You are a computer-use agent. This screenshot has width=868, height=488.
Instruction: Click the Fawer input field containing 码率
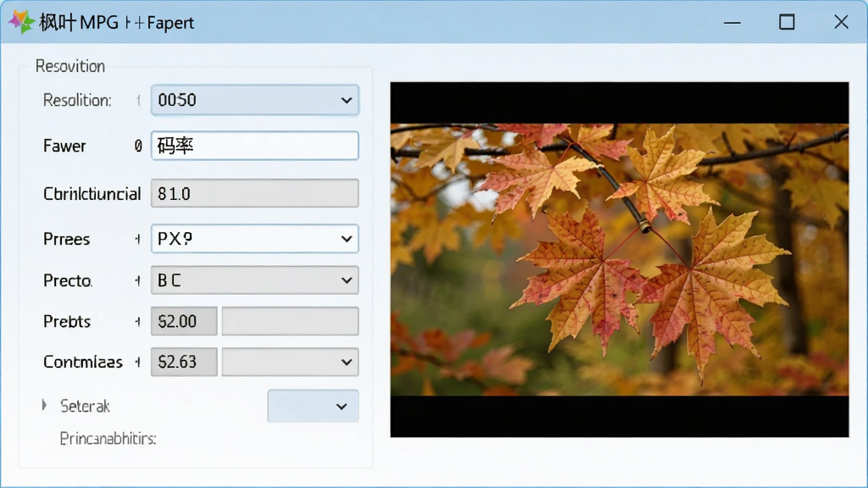tap(254, 146)
